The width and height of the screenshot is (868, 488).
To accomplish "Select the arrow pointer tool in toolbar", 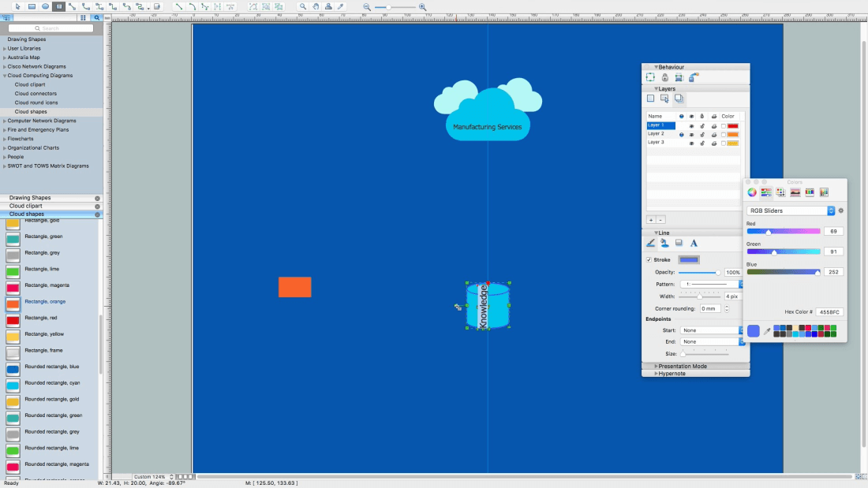I will [x=18, y=6].
